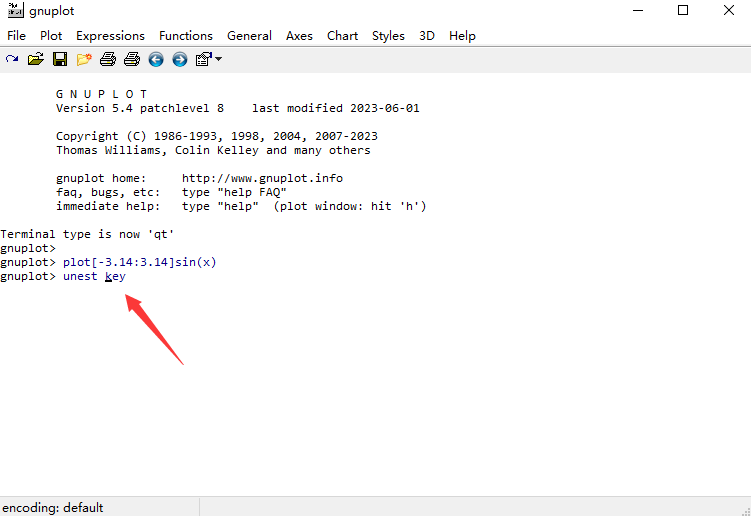The height and width of the screenshot is (516, 751).
Task: Click "Terminal type is now 'qt'" line
Action: 87,234
